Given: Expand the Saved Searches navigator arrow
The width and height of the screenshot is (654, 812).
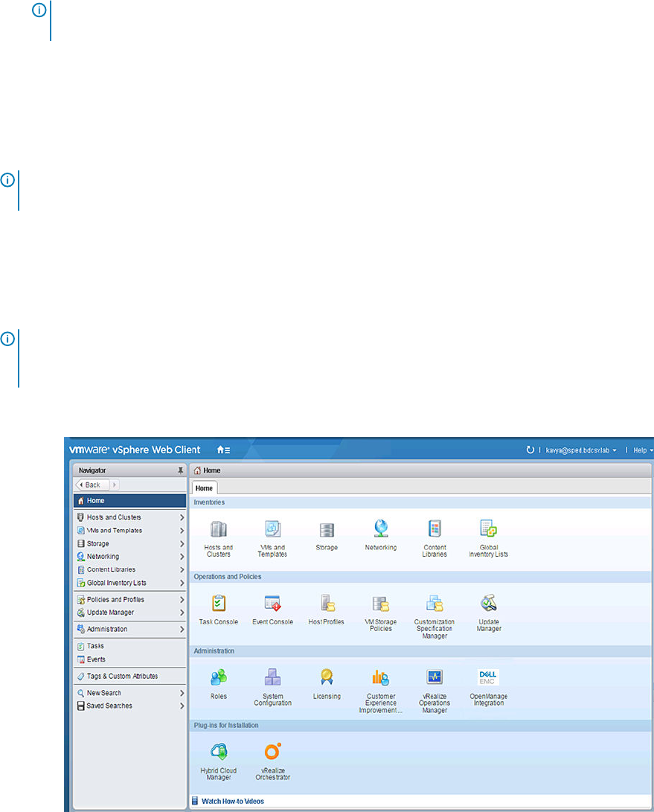Looking at the screenshot, I should [x=182, y=706].
